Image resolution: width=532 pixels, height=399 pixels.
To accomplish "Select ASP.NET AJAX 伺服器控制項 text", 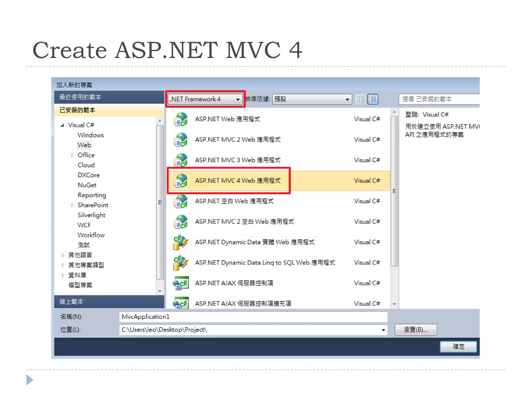I will pyautogui.click(x=234, y=283).
